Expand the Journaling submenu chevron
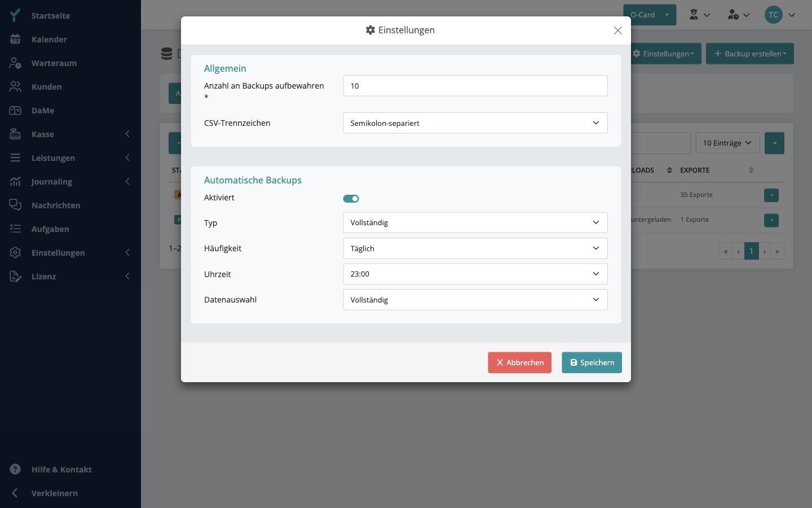Image resolution: width=812 pixels, height=508 pixels. point(127,182)
